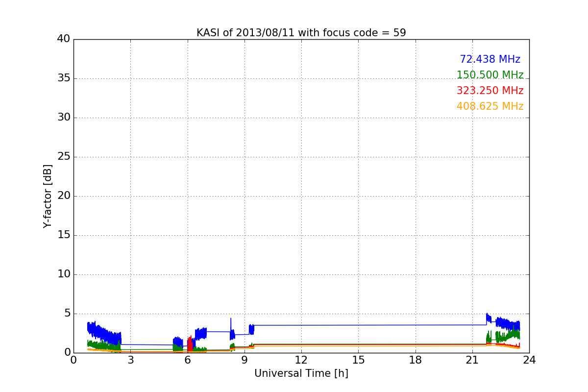Click the y-axis tick label 35

click(64, 78)
